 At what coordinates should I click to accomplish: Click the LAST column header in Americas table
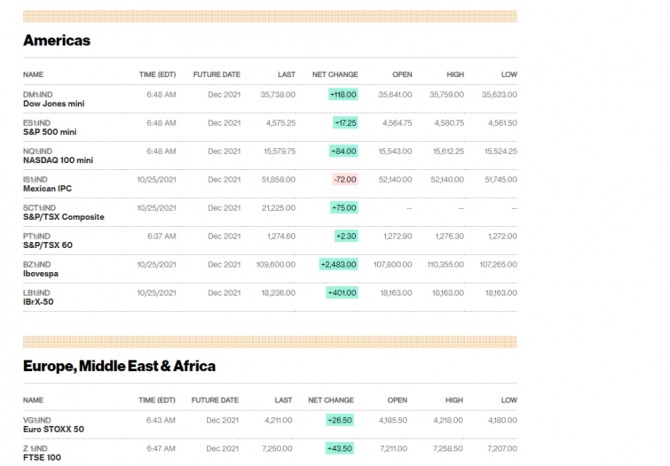tap(287, 75)
